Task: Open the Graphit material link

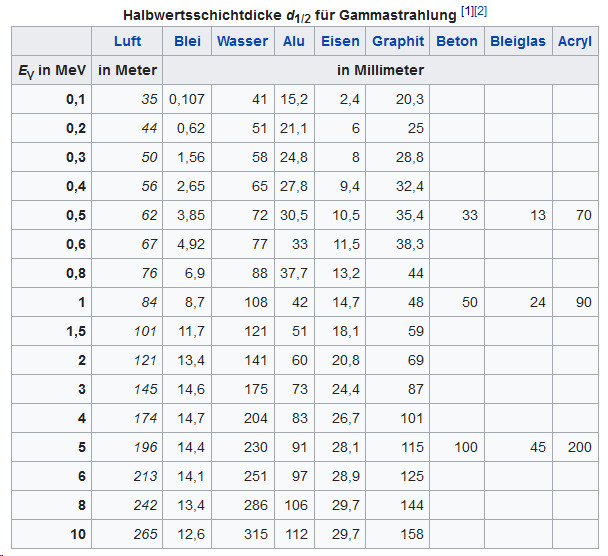Action: coord(398,41)
